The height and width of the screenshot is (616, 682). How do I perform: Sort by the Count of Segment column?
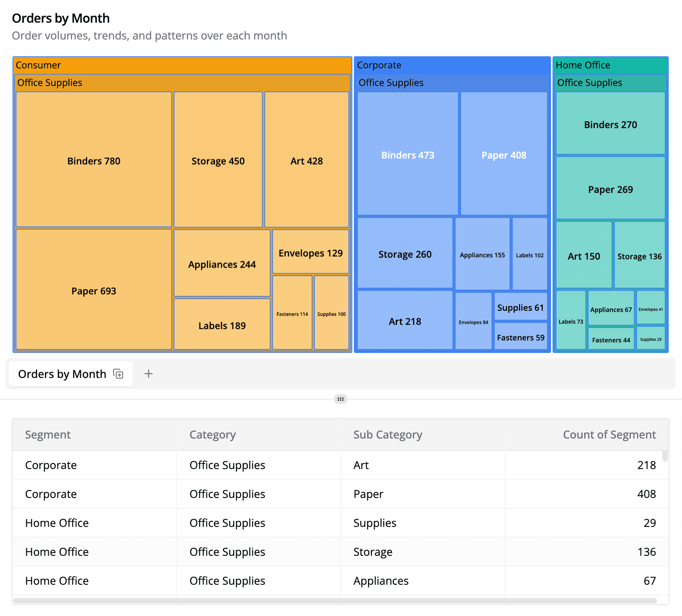pos(609,434)
